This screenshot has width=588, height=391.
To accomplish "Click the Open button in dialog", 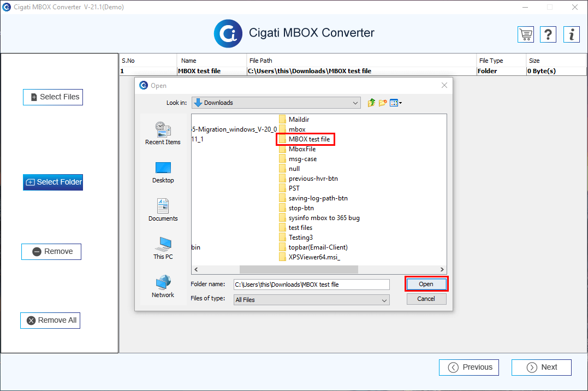I will tap(426, 284).
